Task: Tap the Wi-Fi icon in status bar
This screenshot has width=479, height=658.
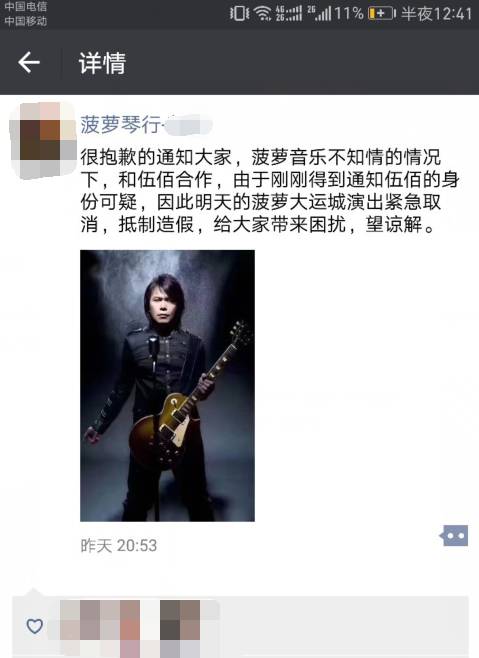Action: point(263,13)
